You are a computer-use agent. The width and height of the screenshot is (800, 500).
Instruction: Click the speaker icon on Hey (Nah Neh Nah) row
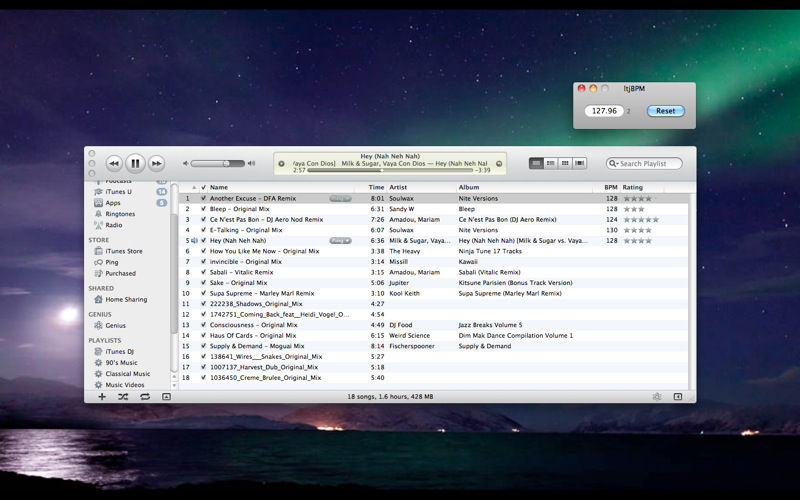pos(194,241)
